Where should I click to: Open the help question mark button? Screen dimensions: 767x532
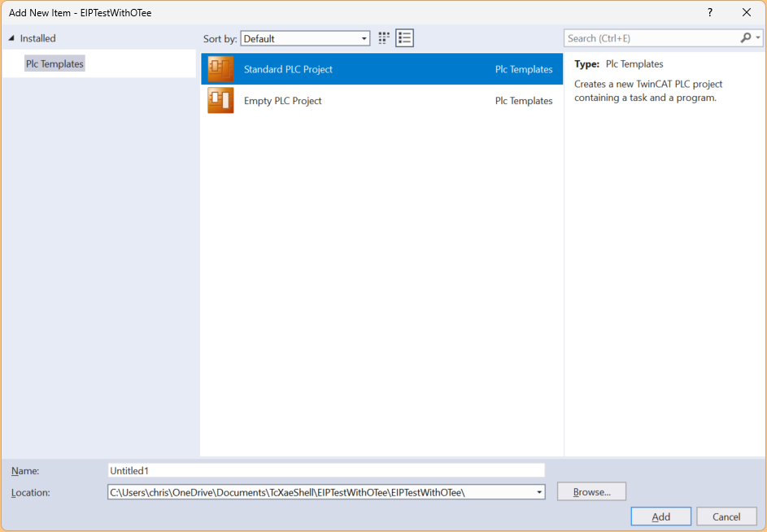click(x=710, y=12)
